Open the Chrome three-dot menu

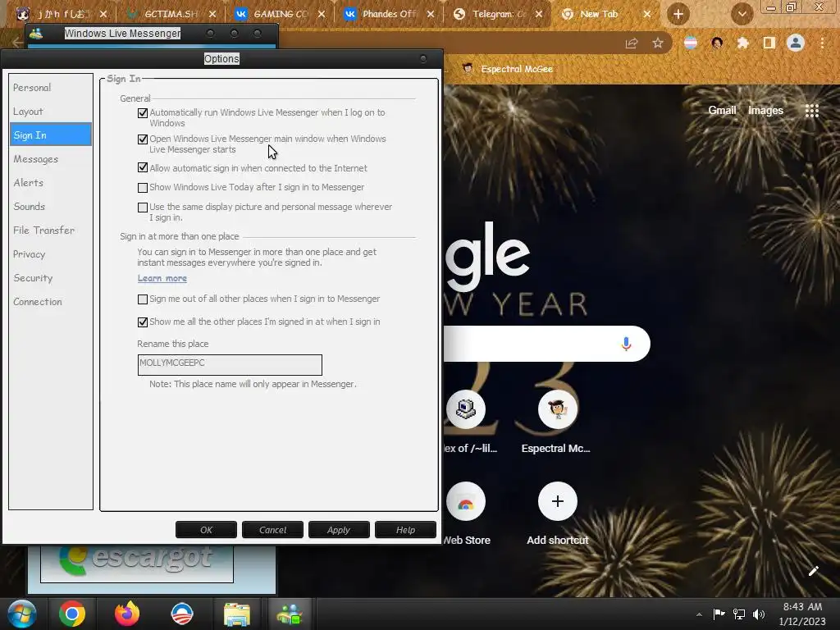[x=822, y=43]
